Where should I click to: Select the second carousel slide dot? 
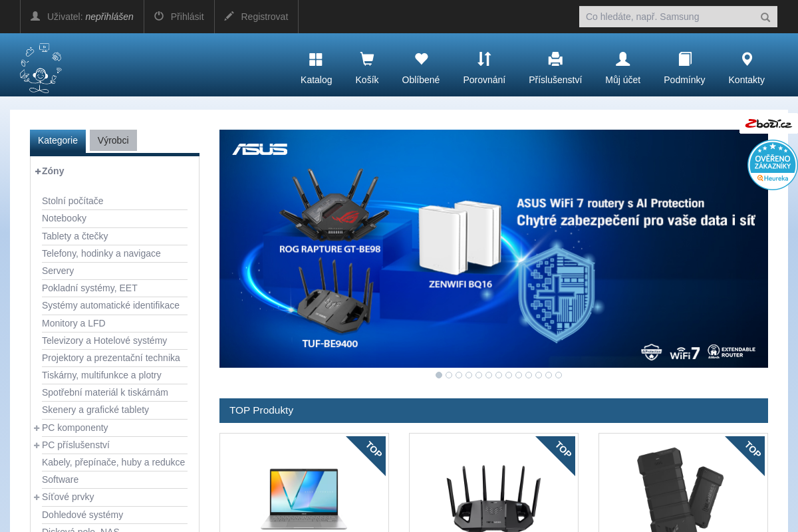coord(449,375)
